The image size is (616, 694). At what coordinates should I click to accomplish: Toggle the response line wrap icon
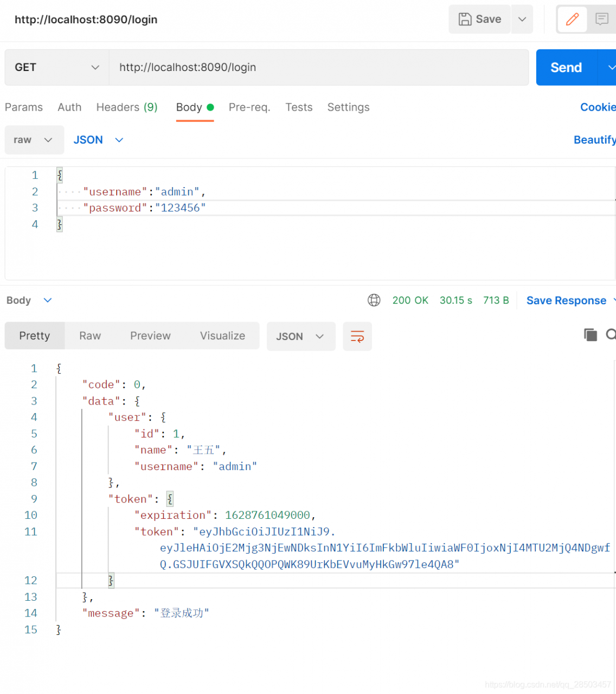pos(357,337)
